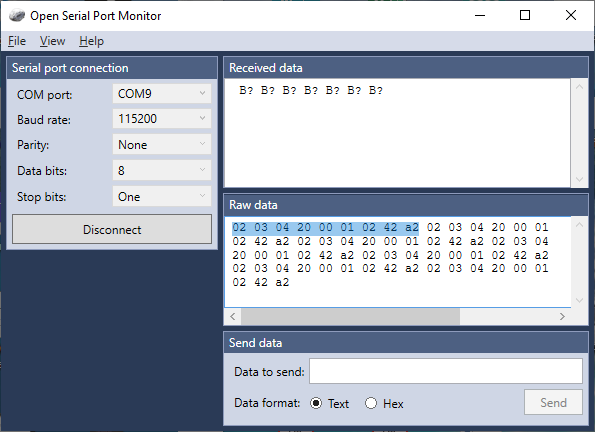The height and width of the screenshot is (432, 595).
Task: Maximize the Open Serial Port Monitor window
Action: point(525,15)
